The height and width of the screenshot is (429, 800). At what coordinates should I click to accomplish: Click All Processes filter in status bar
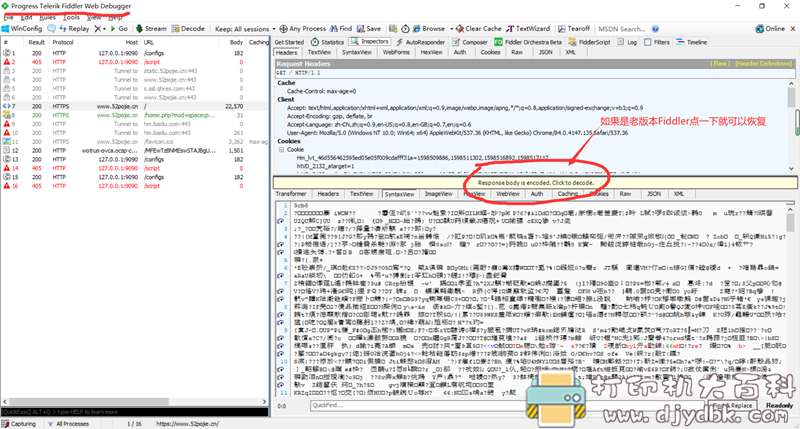coord(68,424)
